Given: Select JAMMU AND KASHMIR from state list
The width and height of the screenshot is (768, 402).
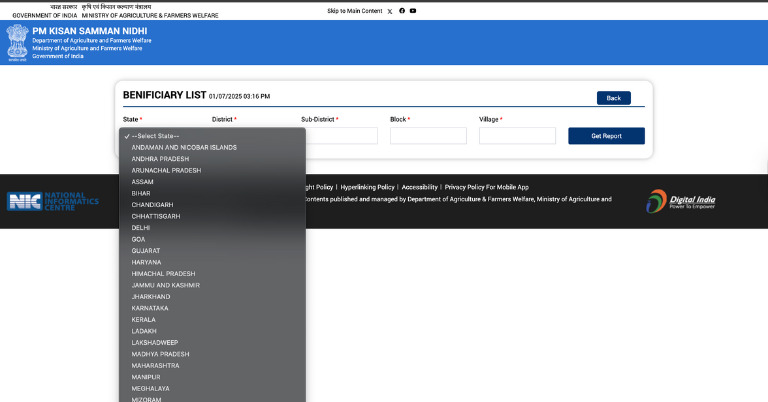Looking at the screenshot, I should [x=212, y=285].
